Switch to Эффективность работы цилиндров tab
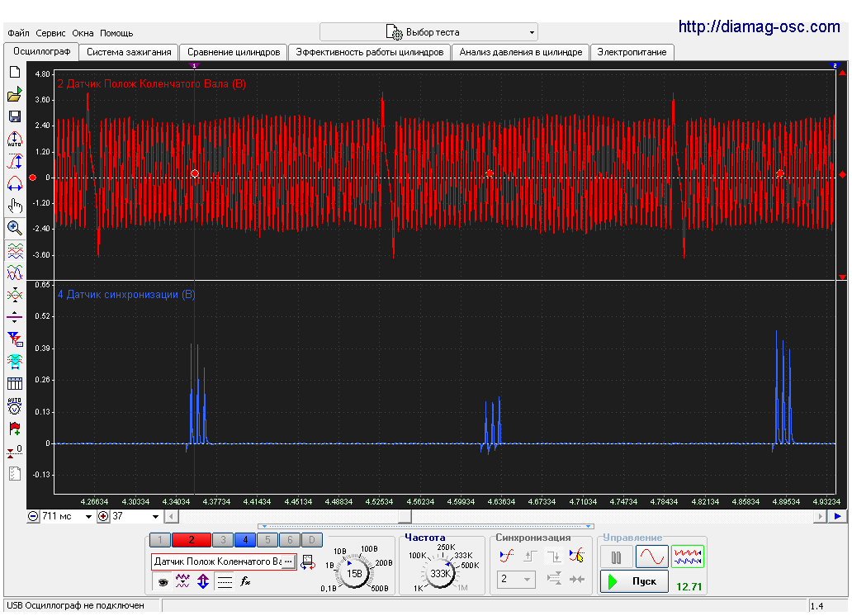The height and width of the screenshot is (616, 852). coord(370,52)
